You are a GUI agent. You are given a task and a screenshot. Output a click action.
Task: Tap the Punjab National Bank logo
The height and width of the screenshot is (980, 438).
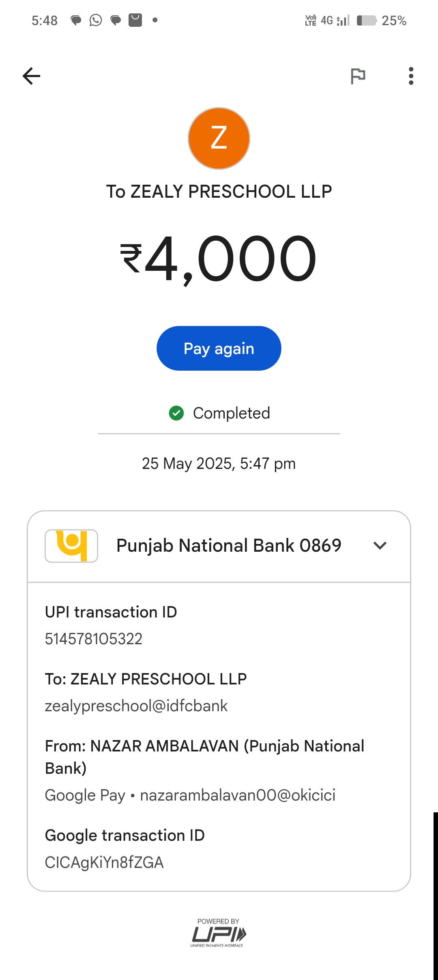point(71,546)
